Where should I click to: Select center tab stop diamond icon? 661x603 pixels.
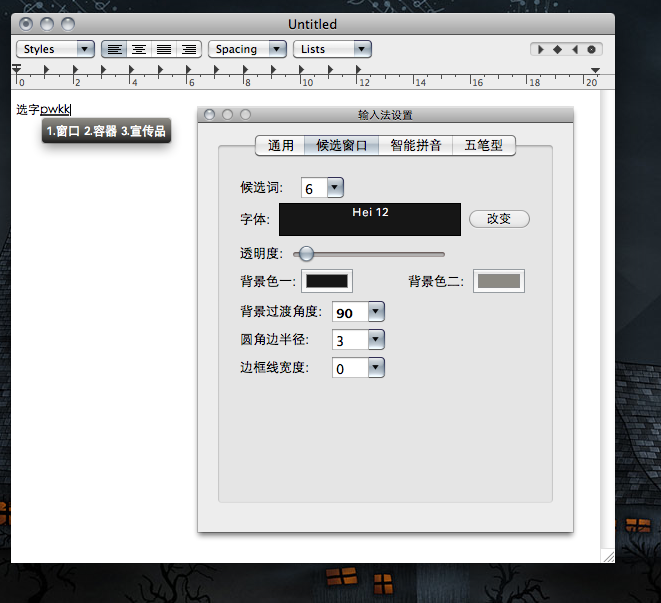pos(557,49)
